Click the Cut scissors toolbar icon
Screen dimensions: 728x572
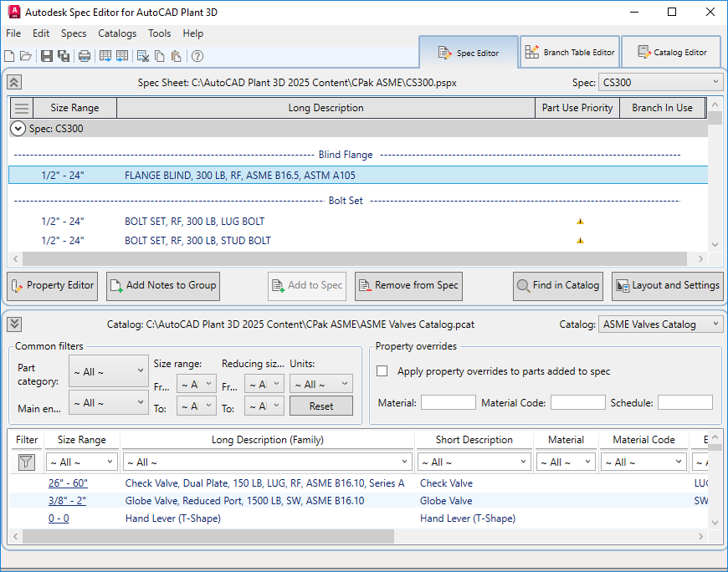[143, 56]
